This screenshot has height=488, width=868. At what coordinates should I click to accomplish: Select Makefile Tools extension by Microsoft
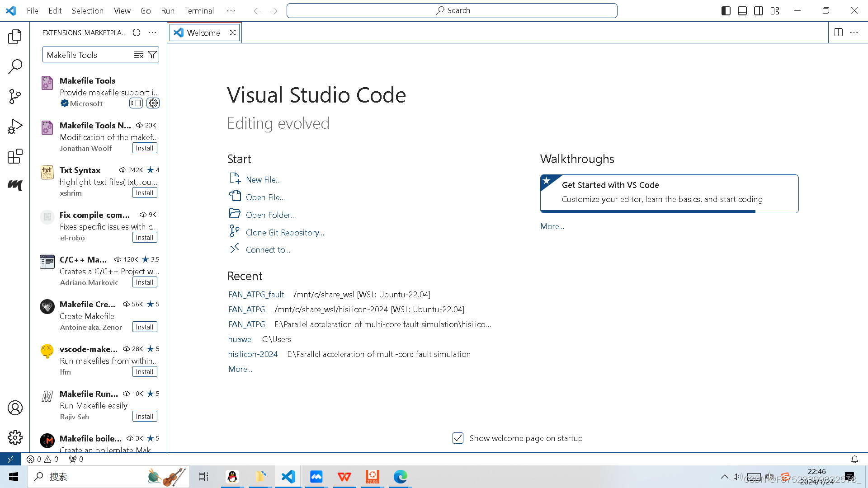point(99,92)
